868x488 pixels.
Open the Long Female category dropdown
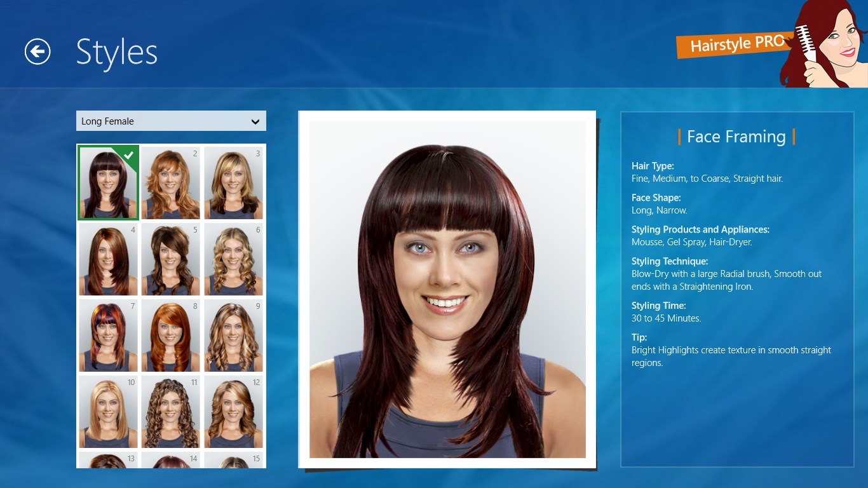coord(171,121)
